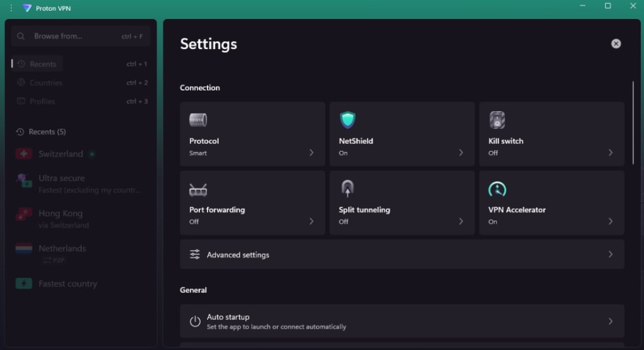Viewport: 644px width, 350px height.
Task: Click the Kill switch icon
Action: pyautogui.click(x=497, y=120)
